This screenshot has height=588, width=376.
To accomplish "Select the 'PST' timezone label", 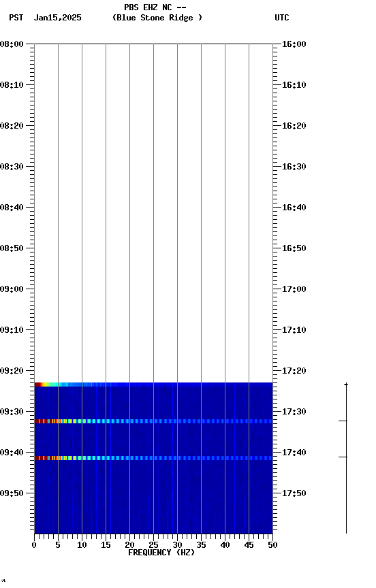I will point(16,18).
